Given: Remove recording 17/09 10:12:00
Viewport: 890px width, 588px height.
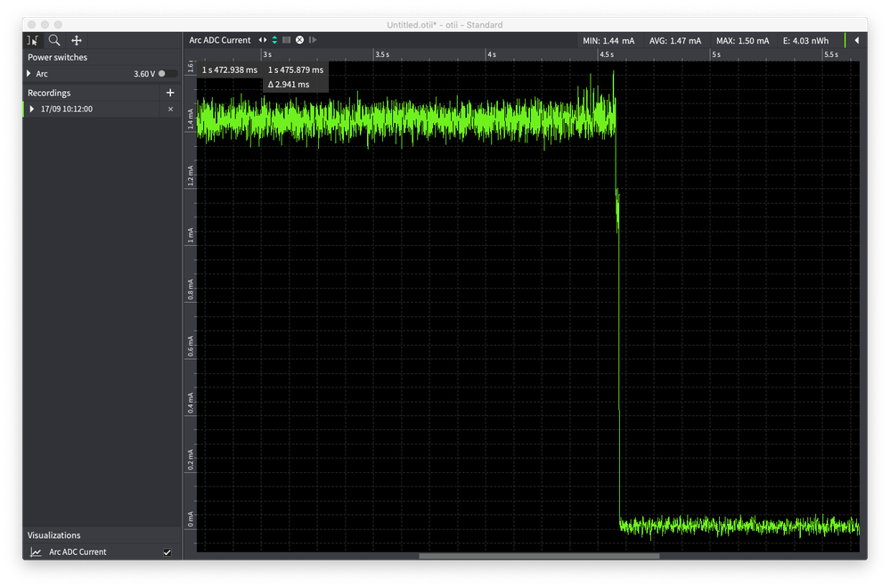Looking at the screenshot, I should pyautogui.click(x=170, y=109).
